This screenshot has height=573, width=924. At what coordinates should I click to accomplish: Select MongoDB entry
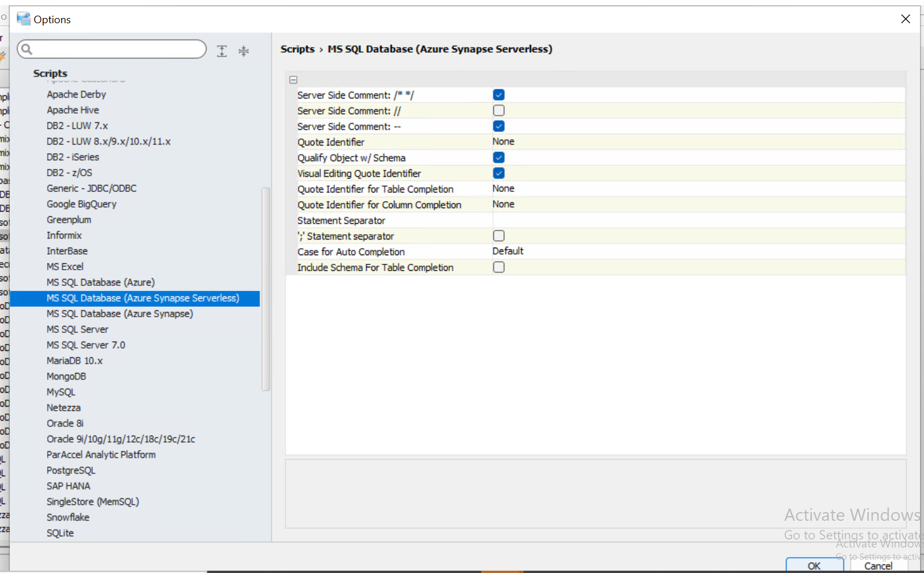[66, 376]
